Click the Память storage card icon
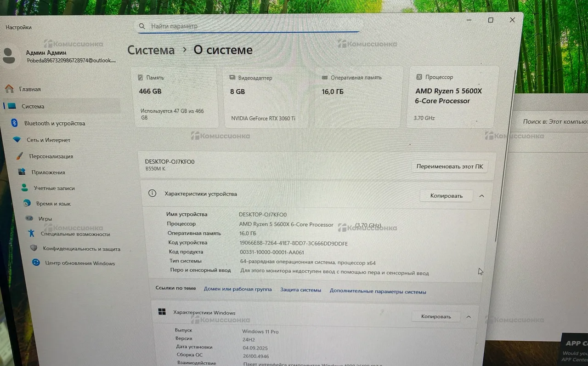Viewport: 588px width, 366px height. click(x=141, y=78)
